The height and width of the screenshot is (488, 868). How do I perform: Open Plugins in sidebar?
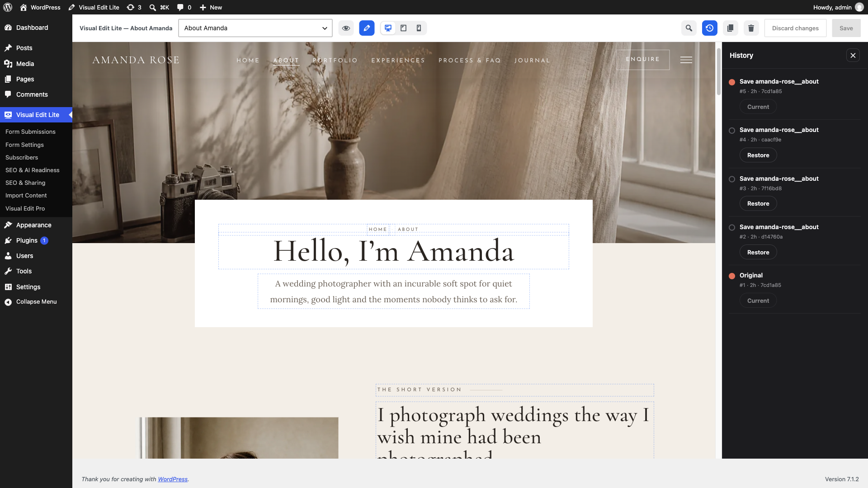[36, 240]
